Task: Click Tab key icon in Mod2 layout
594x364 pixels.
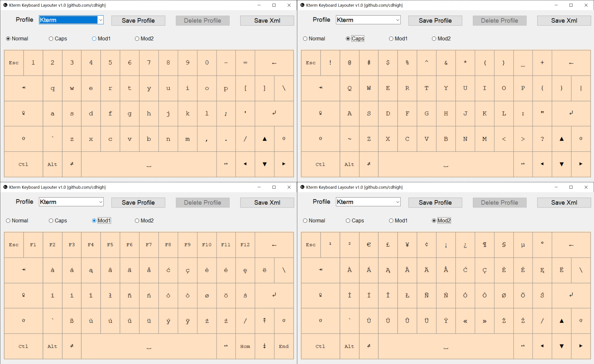Action: click(321, 270)
